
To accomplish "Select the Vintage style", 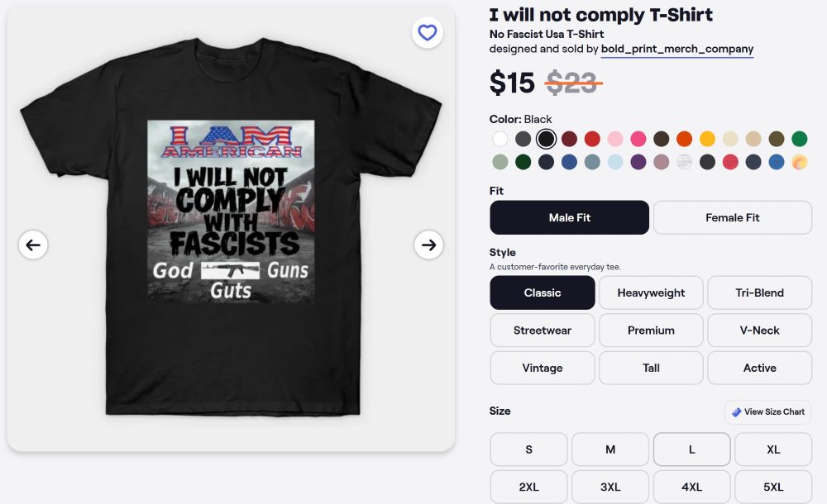I will (x=542, y=368).
